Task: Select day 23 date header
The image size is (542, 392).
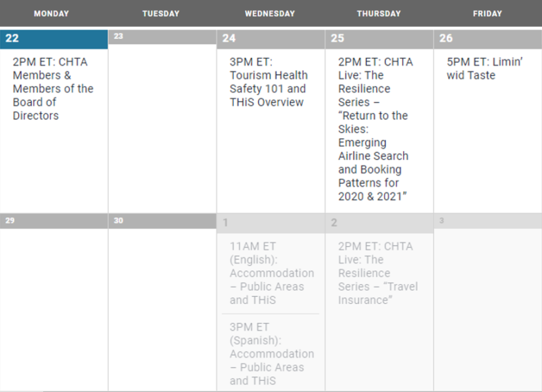Action: pos(162,37)
